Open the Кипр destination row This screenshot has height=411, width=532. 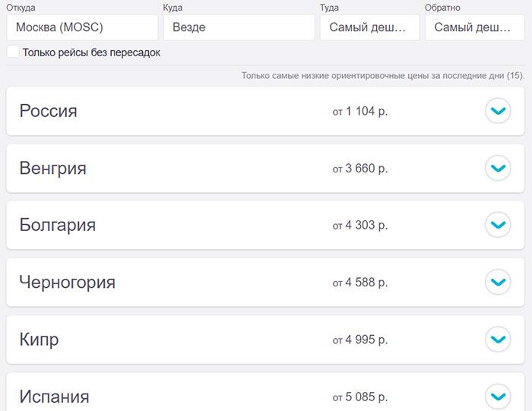click(265, 340)
